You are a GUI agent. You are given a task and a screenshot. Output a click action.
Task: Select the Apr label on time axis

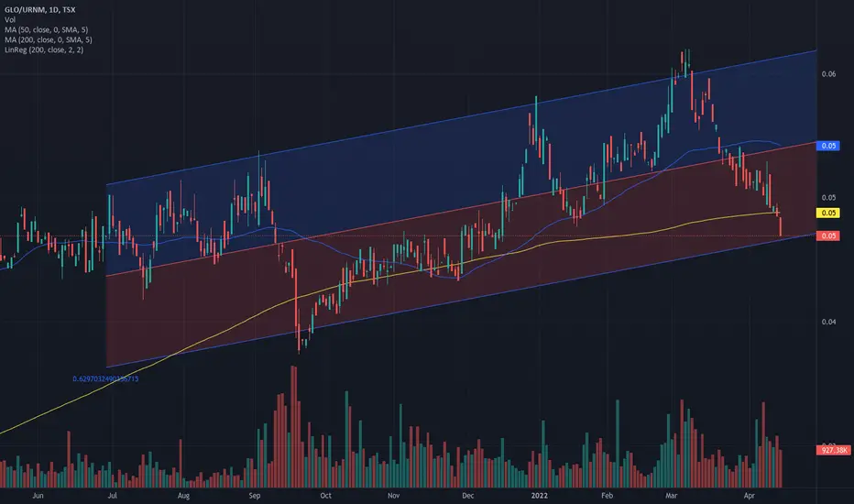tap(750, 495)
